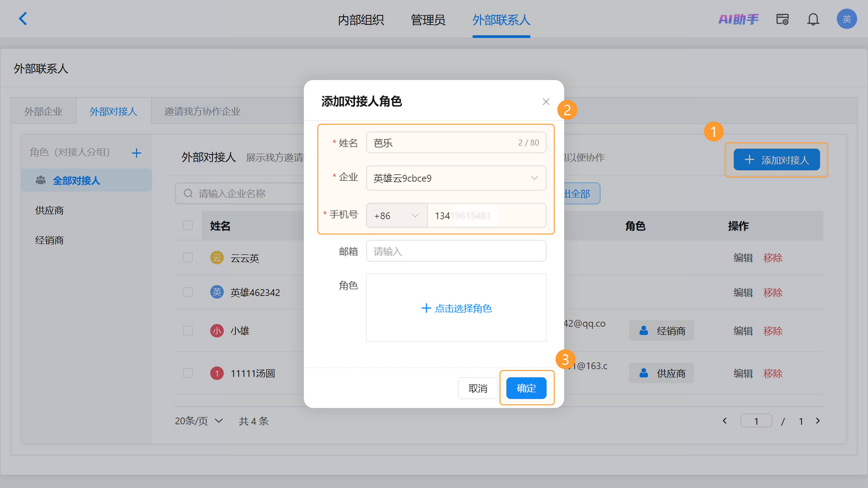Expand the 企业 dropdown 英雄云9cbce9
Image resolution: width=868 pixels, height=488 pixels.
point(456,178)
